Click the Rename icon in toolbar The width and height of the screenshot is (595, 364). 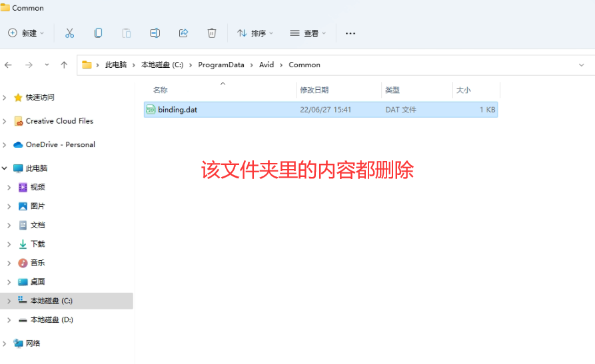(155, 33)
